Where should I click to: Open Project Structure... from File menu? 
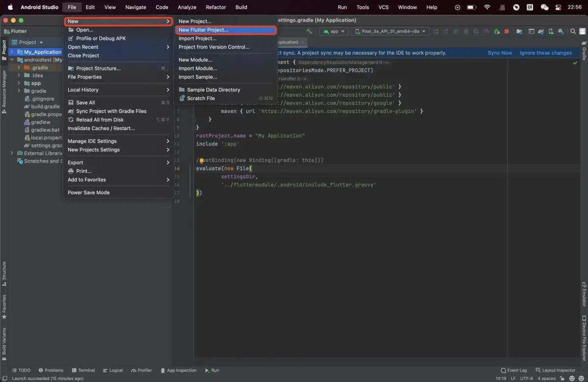pyautogui.click(x=119, y=68)
